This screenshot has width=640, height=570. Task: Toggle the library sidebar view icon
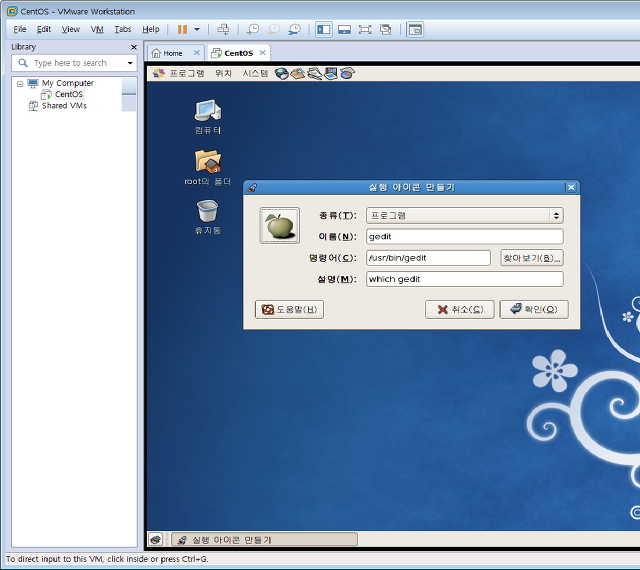[x=324, y=29]
